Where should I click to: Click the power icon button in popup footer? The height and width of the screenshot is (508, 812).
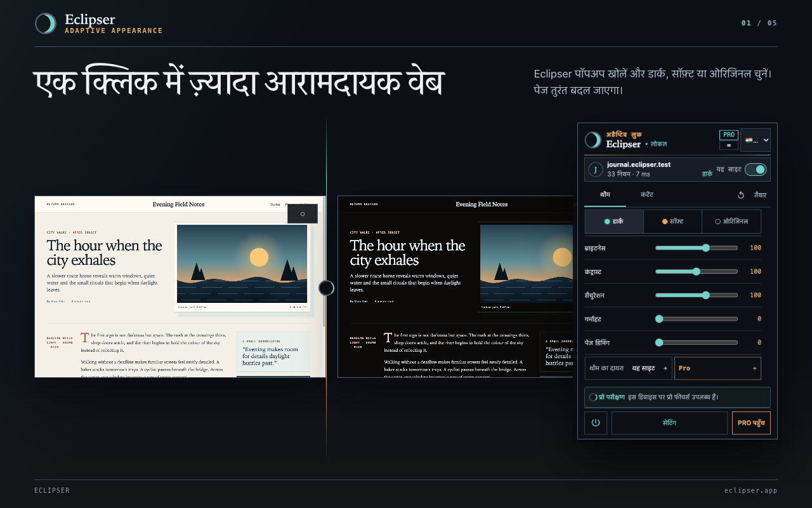tap(596, 423)
